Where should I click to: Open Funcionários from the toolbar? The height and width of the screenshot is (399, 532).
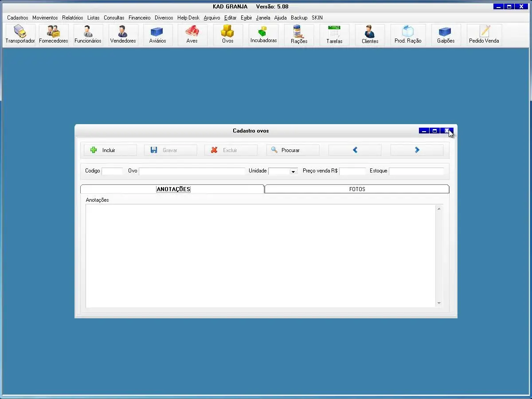click(x=88, y=35)
